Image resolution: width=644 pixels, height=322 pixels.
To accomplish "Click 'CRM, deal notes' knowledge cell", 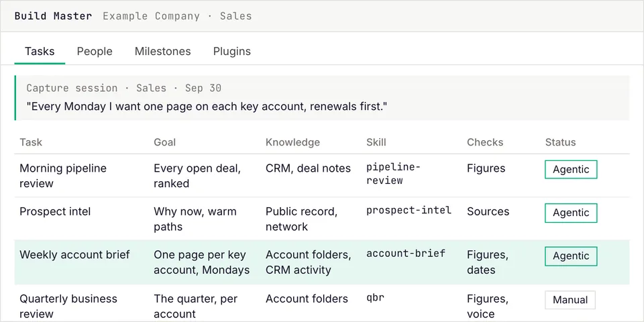I will [308, 168].
